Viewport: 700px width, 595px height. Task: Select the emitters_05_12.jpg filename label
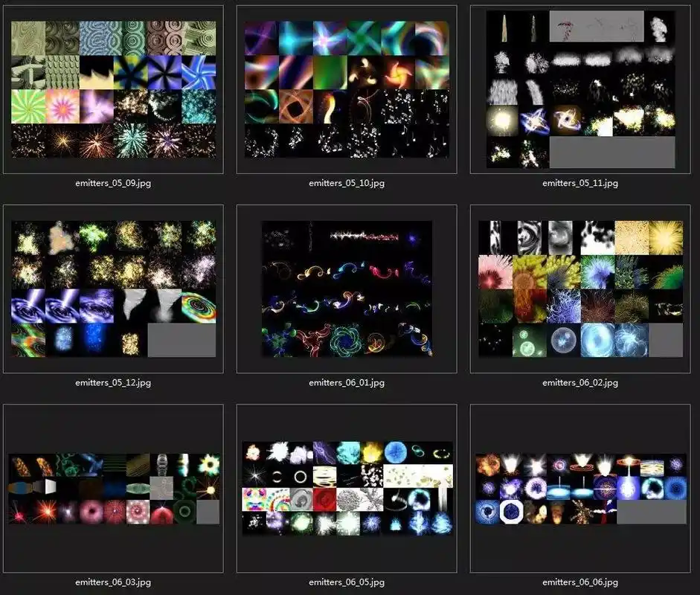(x=112, y=382)
